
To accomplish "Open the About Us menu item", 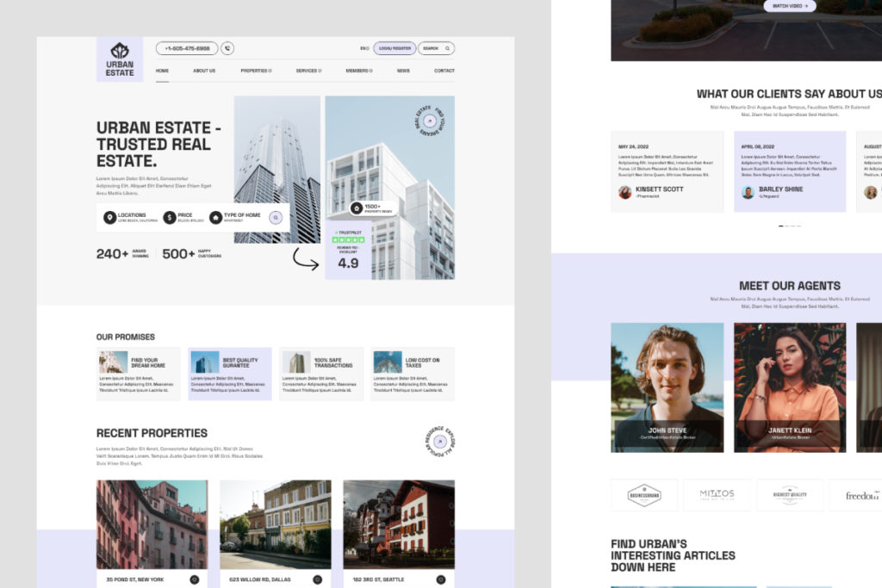I will pos(204,71).
